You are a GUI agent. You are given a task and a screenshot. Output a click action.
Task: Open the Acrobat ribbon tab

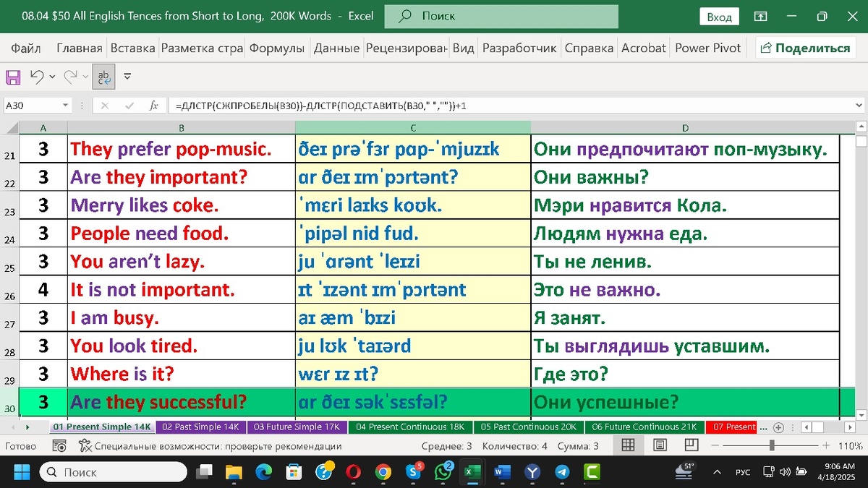tap(644, 48)
